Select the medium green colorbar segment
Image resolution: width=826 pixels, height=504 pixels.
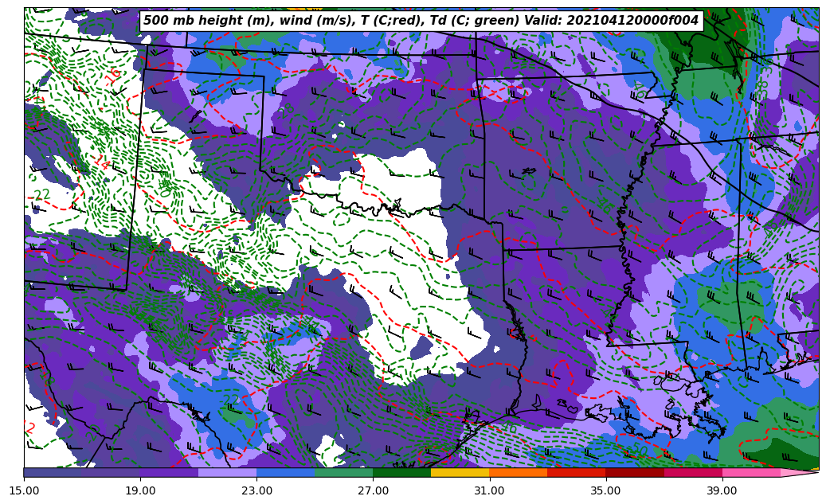pos(343,472)
